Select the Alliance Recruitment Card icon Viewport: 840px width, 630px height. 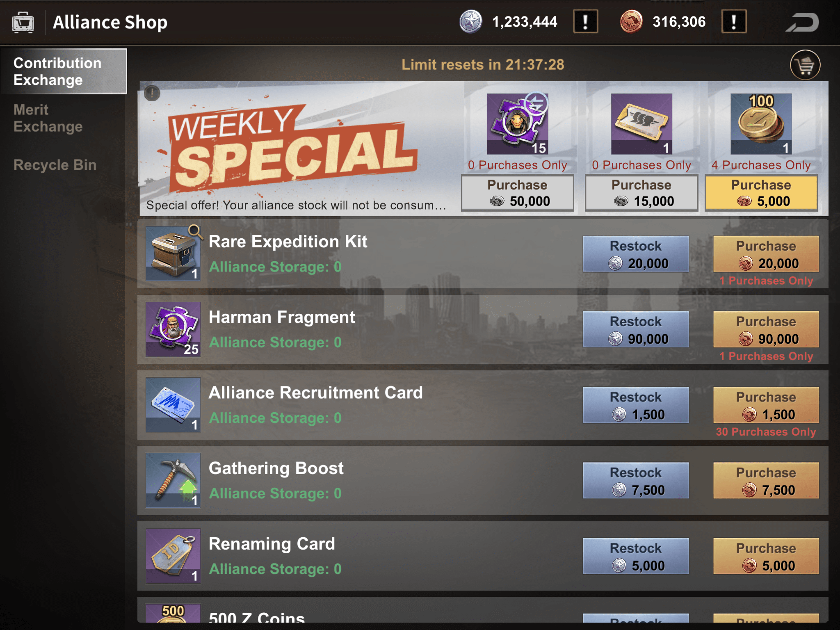pyautogui.click(x=173, y=405)
